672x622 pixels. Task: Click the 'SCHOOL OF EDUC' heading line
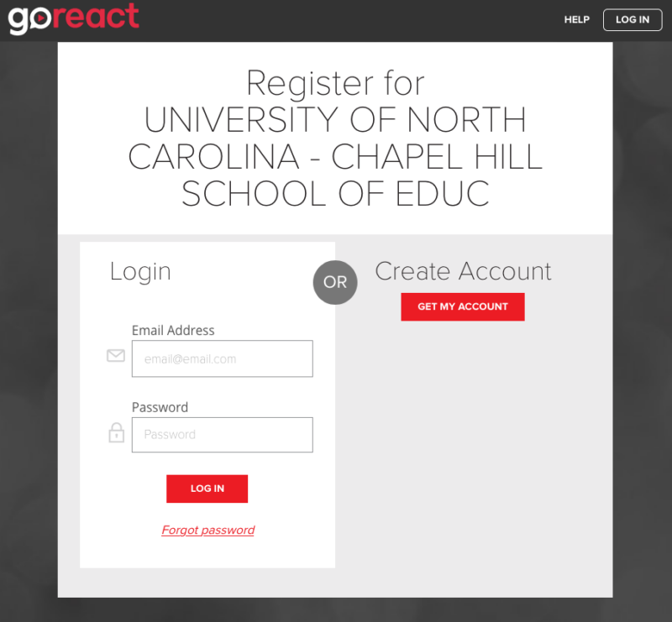coord(335,194)
